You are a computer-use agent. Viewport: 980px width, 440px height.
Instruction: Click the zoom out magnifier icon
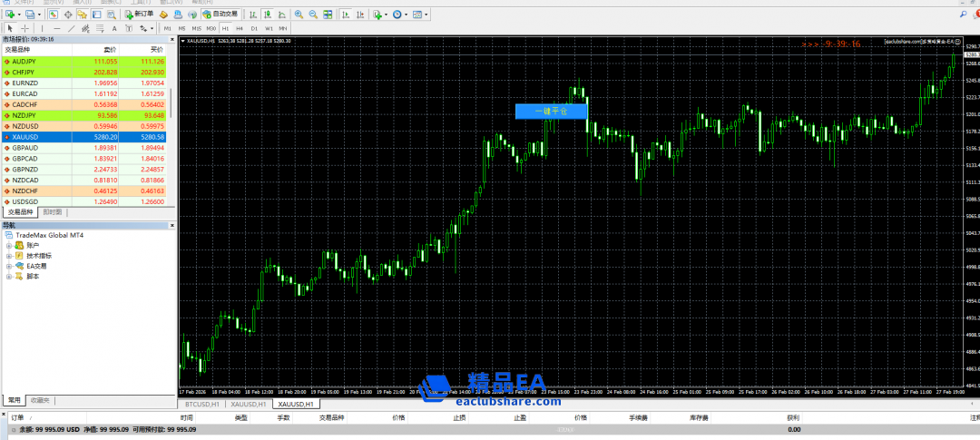(313, 15)
